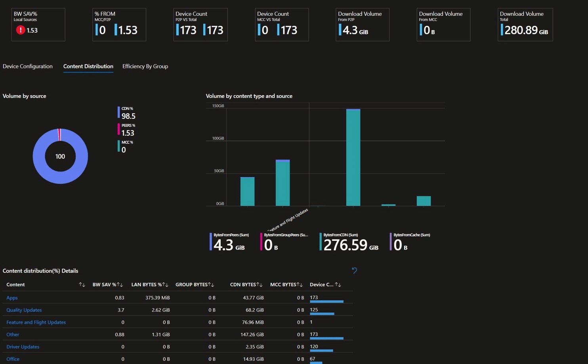The width and height of the screenshot is (588, 364).
Task: Sort by MCC BYTES column arrows
Action: (x=300, y=285)
